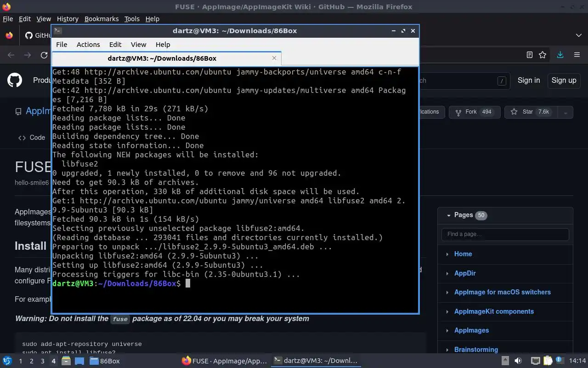The height and width of the screenshot is (368, 588).
Task: Switch to workspace 3
Action: (42, 361)
